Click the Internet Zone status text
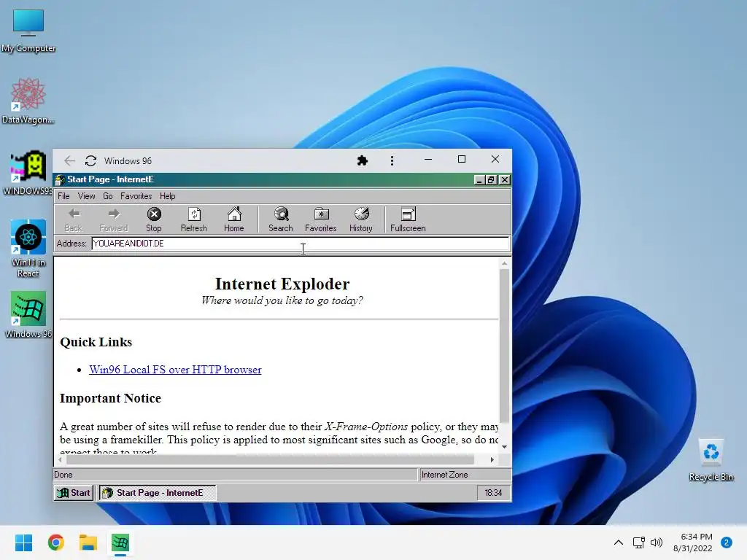The width and height of the screenshot is (747, 560). [444, 475]
